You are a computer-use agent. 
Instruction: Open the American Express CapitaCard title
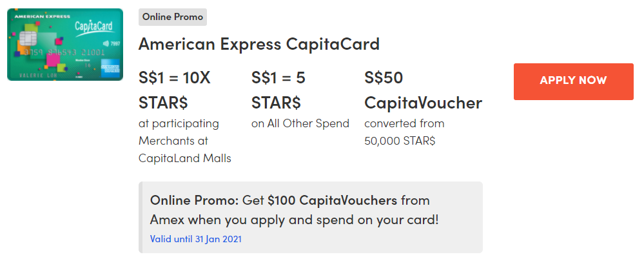pos(259,45)
